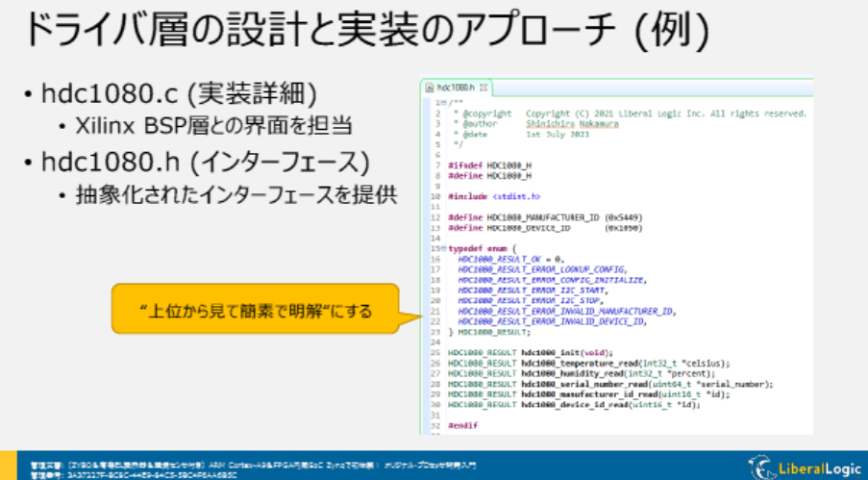Select the hdc1080.h editor tab

click(457, 88)
